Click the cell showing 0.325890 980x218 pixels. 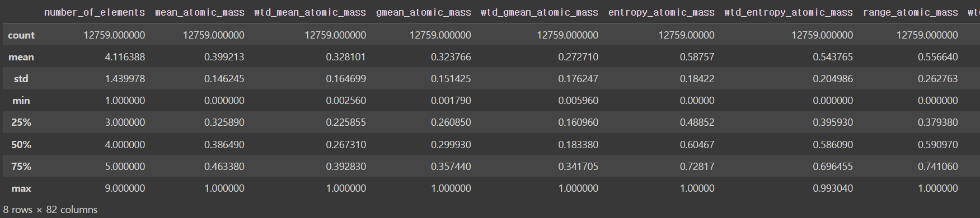(x=224, y=122)
